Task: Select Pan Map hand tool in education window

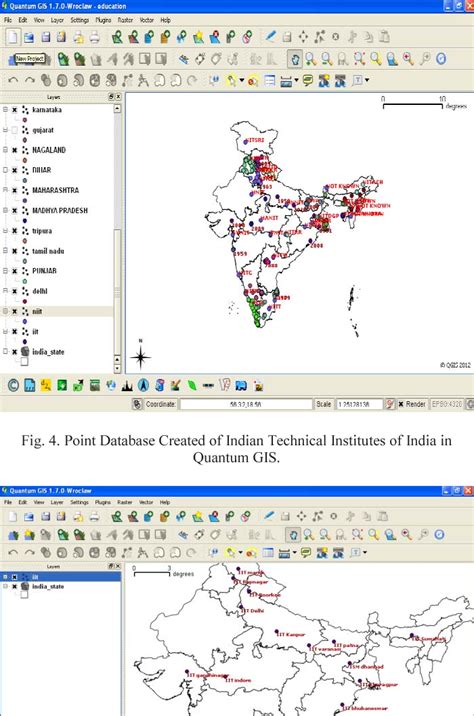Action: coord(295,59)
